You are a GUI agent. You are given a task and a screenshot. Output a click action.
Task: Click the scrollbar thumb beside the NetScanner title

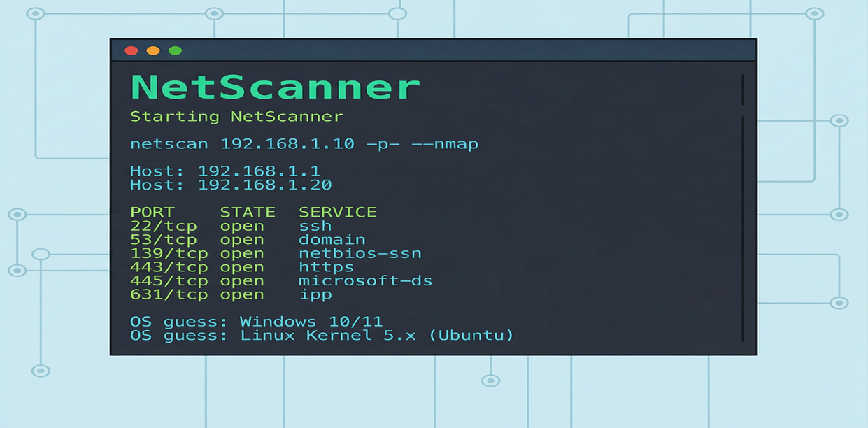coord(742,90)
